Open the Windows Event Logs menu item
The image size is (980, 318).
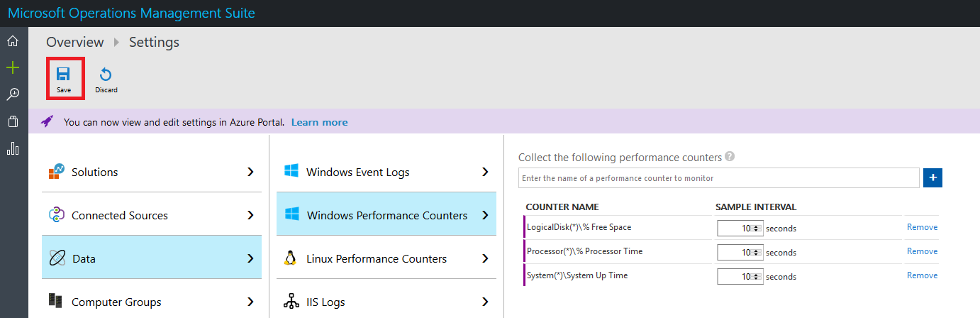[x=386, y=172]
